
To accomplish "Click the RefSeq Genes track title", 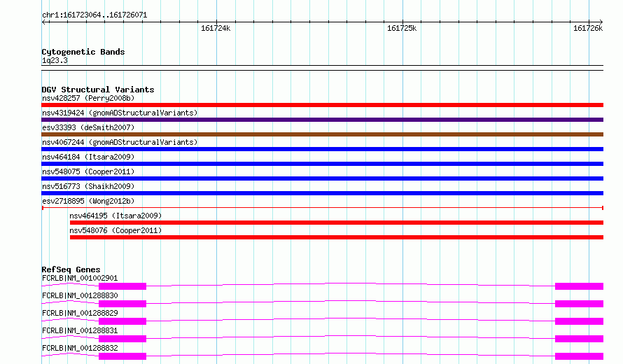I will point(71,269).
